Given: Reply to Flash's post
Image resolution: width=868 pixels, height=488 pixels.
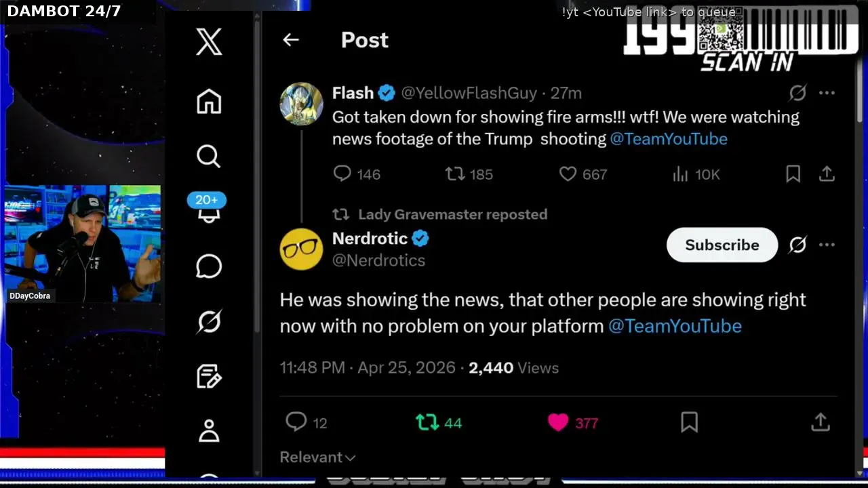Looking at the screenshot, I should pyautogui.click(x=342, y=174).
